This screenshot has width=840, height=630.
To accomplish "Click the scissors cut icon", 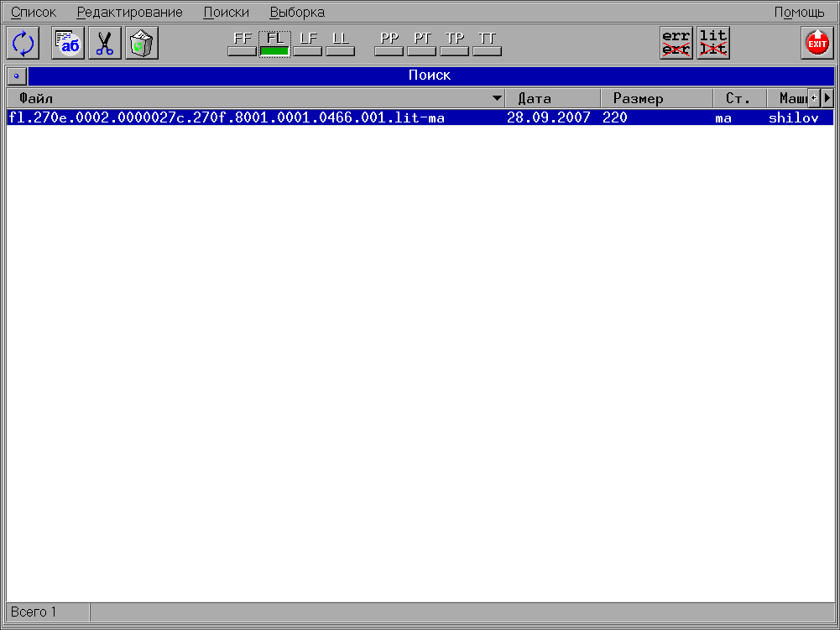I will pos(104,44).
